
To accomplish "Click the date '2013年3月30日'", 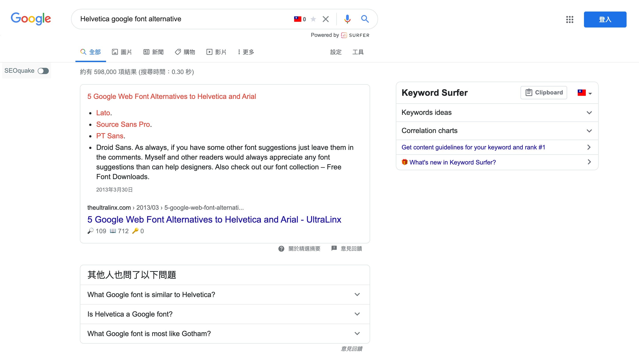I will pyautogui.click(x=114, y=190).
